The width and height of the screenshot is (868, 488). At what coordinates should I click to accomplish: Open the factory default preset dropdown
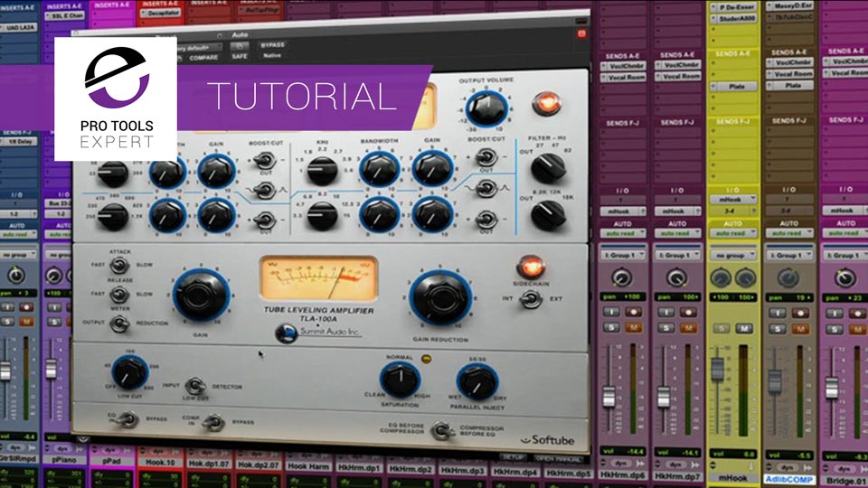coord(198,47)
